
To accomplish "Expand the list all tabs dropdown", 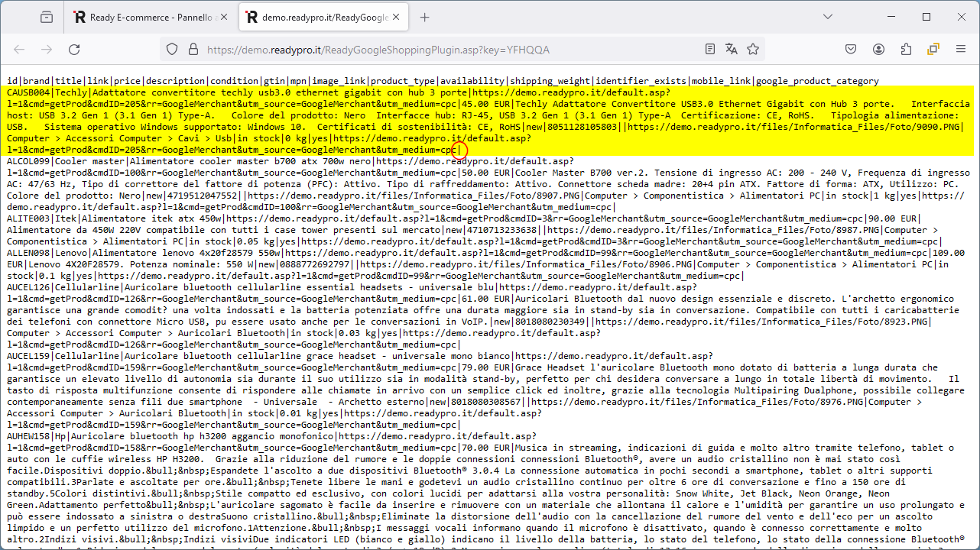I will coord(827,17).
